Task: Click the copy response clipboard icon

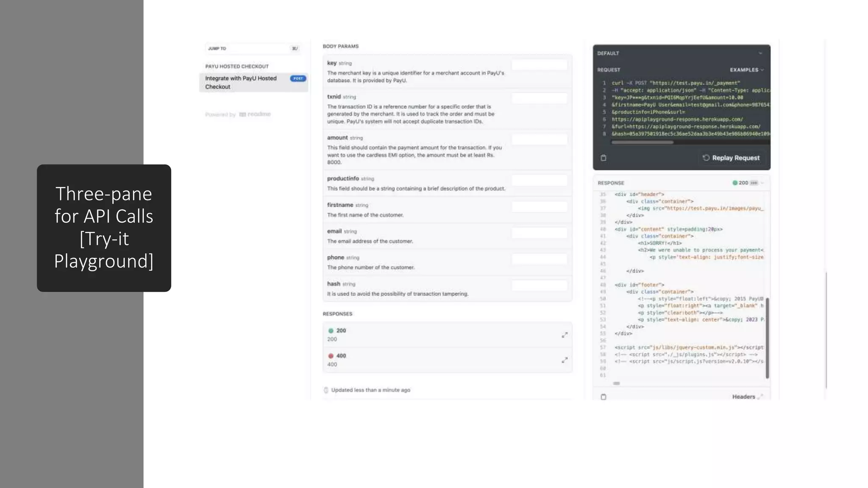Action: click(604, 397)
